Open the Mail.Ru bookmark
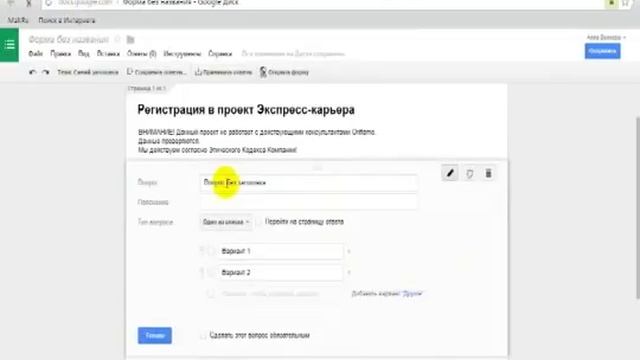The image size is (640, 360). point(18,20)
